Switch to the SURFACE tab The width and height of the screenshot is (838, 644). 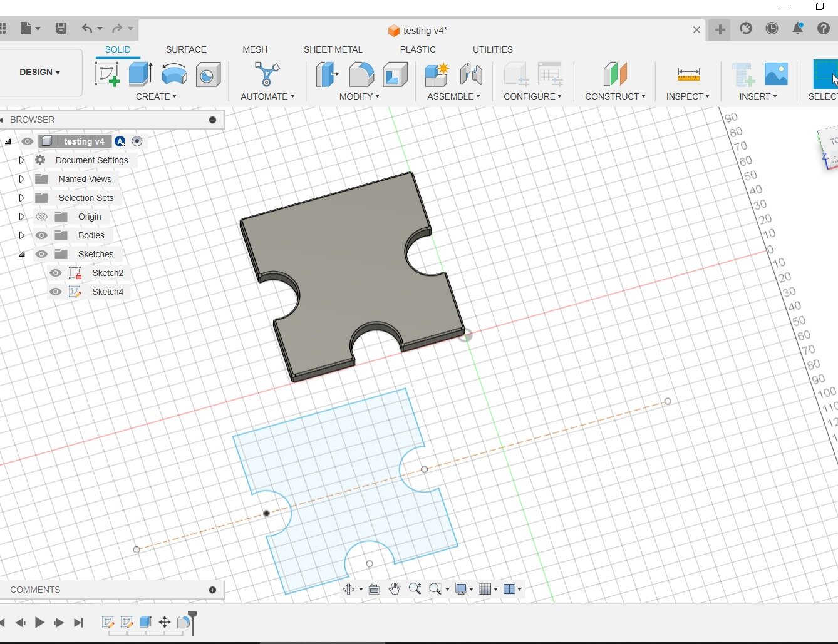tap(186, 49)
